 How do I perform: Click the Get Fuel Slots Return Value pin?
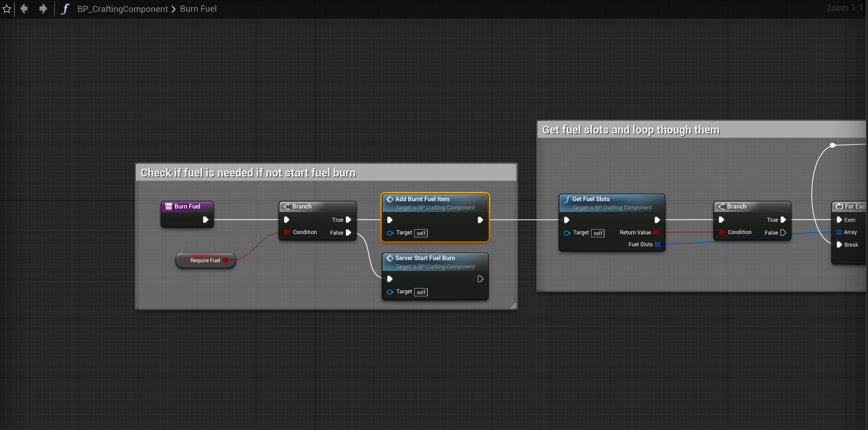(x=656, y=232)
